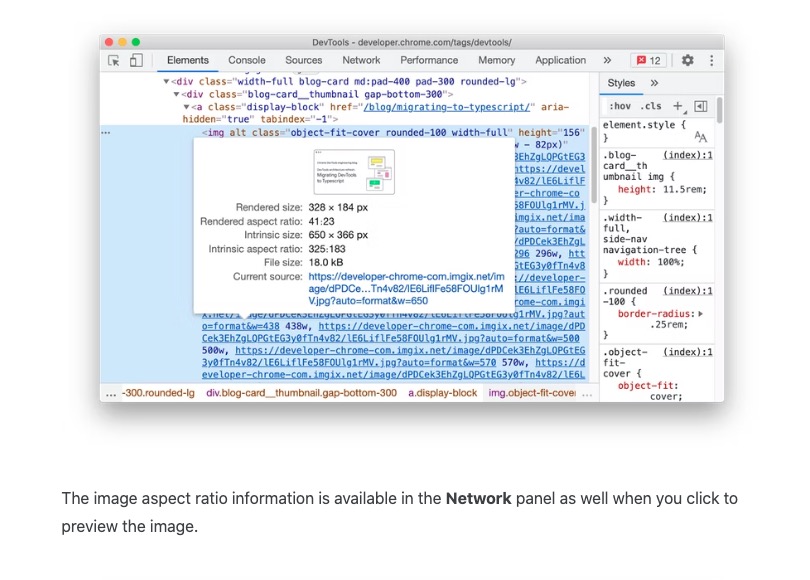This screenshot has height=580, width=810.
Task: Click the File size 18.0 kB value
Action: click(325, 262)
